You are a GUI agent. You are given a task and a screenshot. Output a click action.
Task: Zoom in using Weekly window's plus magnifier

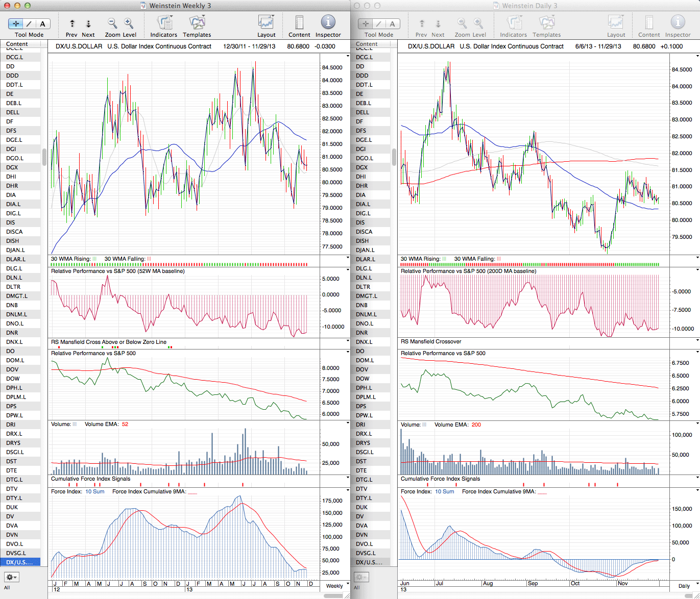coord(129,23)
